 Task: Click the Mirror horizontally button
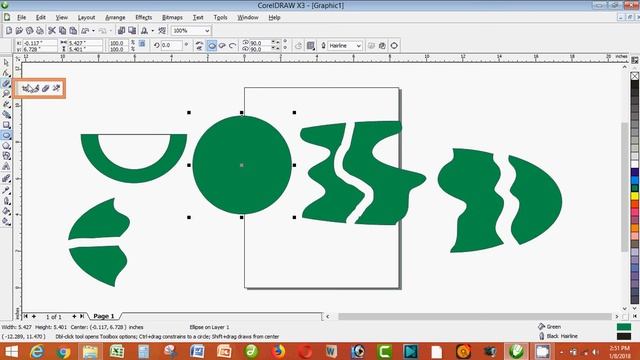199,43
